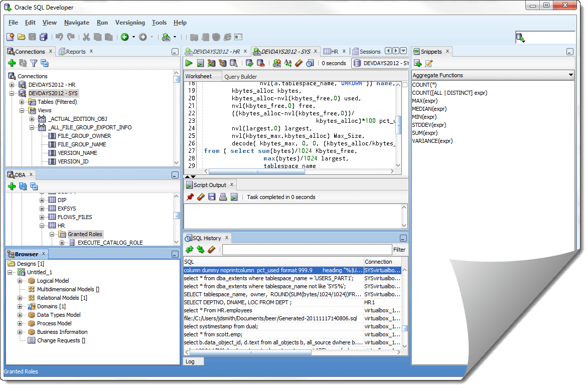Select the FILE_GROUP_NAME column item
This screenshot has height=388, width=588.
point(82,144)
